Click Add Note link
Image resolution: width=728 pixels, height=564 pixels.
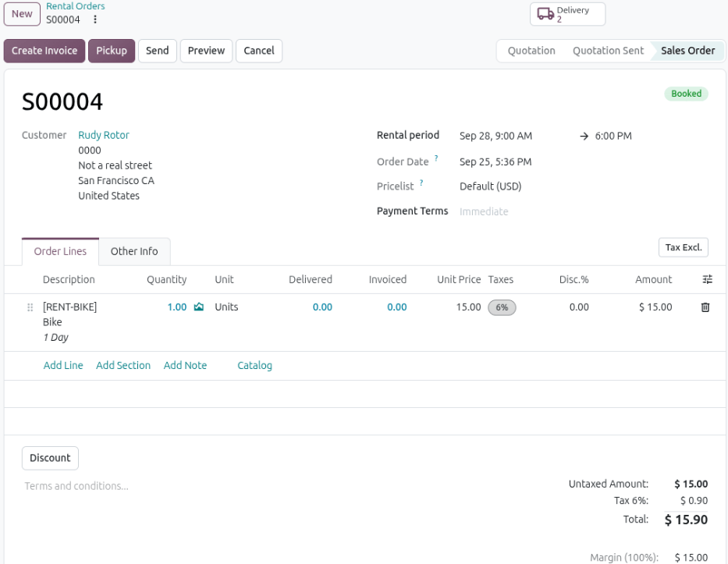pos(185,365)
